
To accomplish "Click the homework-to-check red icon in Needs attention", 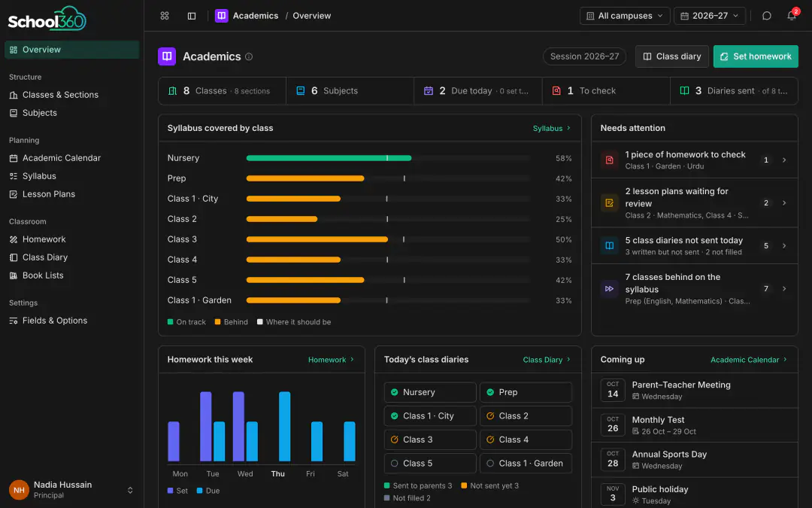I will pos(610,160).
